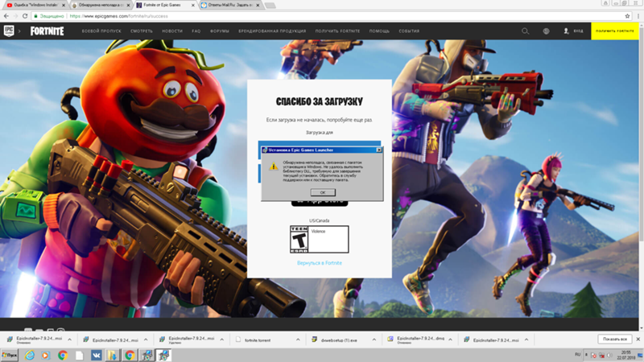Open Windows Media Player taskbar icon
The image size is (644, 362).
(x=46, y=355)
